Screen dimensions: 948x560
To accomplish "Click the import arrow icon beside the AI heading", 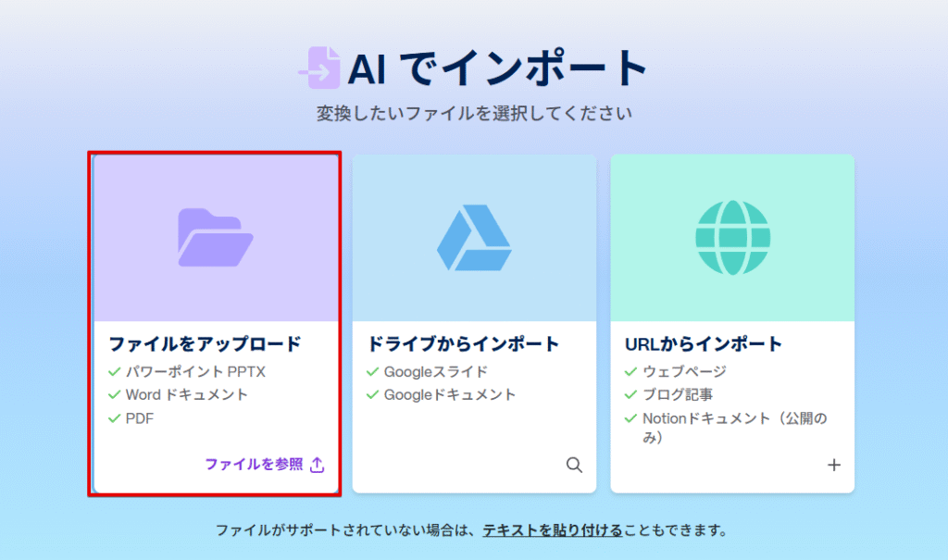I will (x=319, y=68).
